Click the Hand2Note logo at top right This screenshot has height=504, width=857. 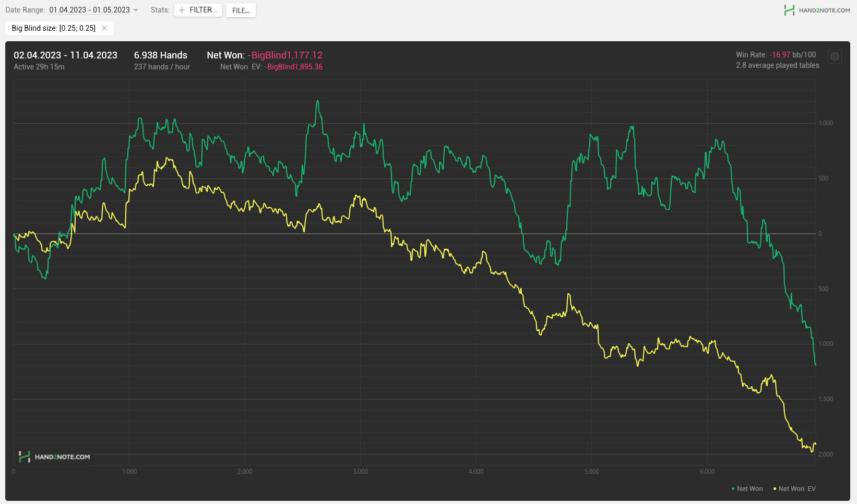[x=817, y=10]
